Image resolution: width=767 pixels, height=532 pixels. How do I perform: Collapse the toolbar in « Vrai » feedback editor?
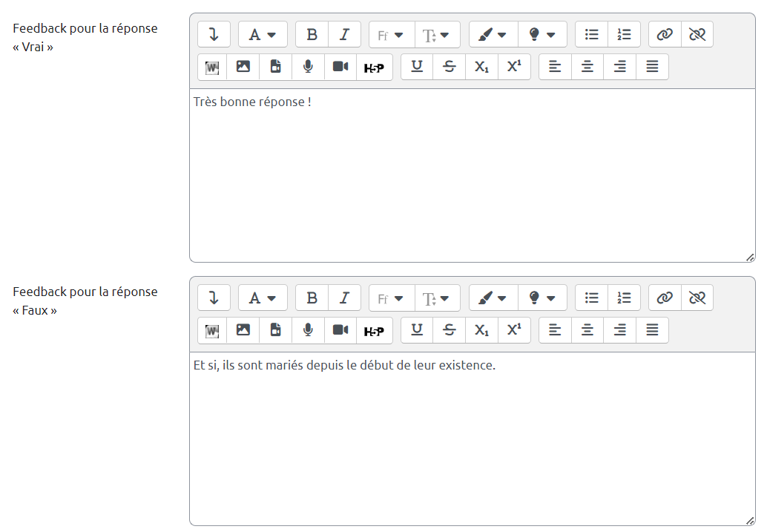(x=214, y=34)
